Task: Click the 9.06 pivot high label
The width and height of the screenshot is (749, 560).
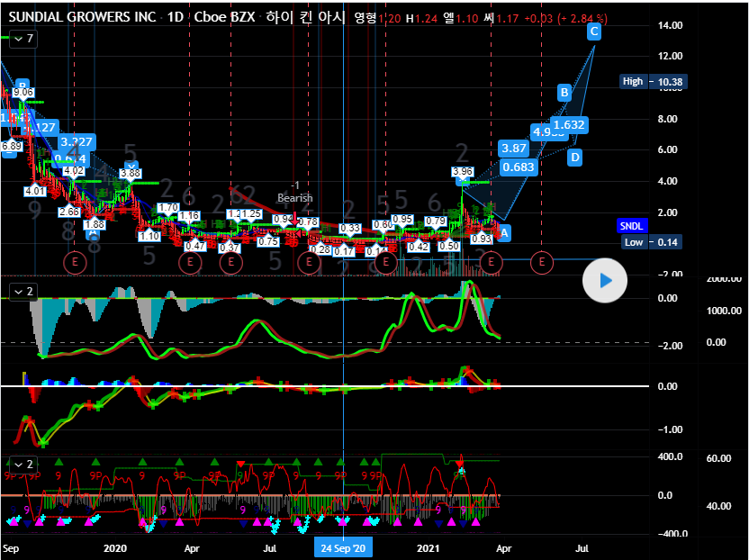Action: [x=23, y=93]
